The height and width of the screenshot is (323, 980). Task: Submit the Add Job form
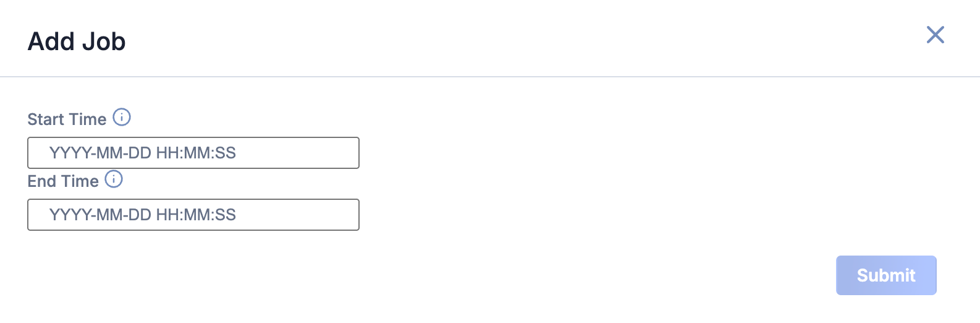point(886,275)
